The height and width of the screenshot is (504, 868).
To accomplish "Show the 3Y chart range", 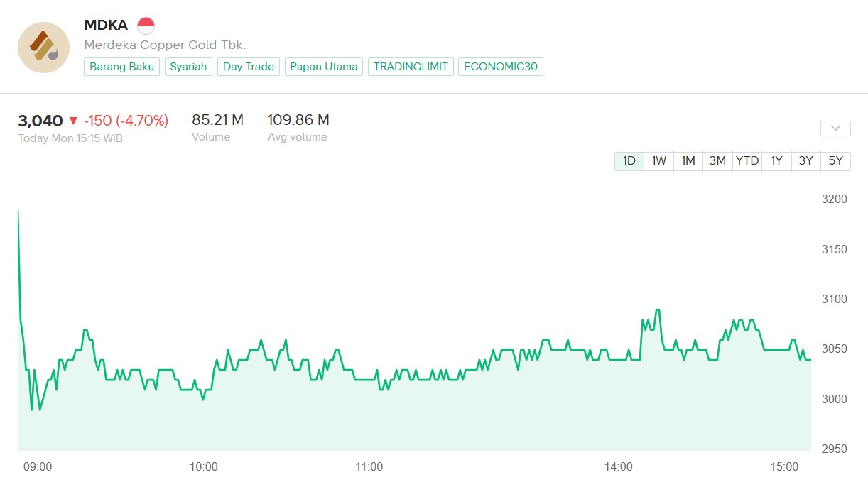I will point(805,161).
